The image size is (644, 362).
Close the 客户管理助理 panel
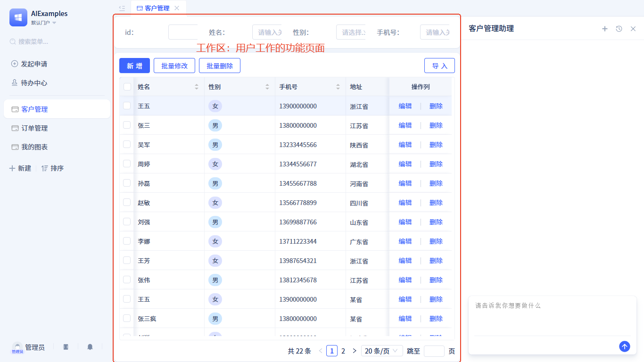coord(633,29)
